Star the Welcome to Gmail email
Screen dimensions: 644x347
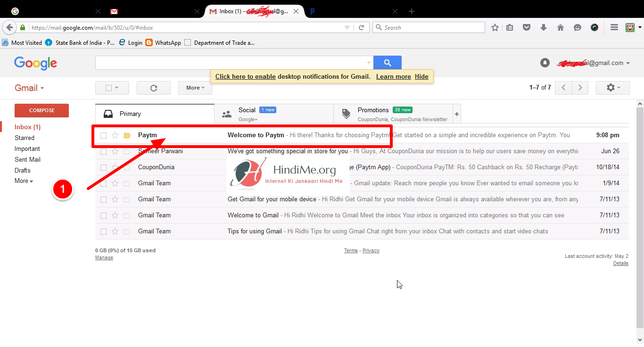click(115, 215)
